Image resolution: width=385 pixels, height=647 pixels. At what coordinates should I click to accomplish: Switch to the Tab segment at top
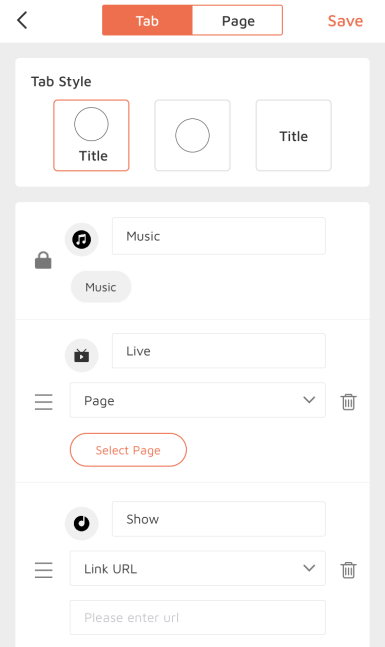point(147,20)
